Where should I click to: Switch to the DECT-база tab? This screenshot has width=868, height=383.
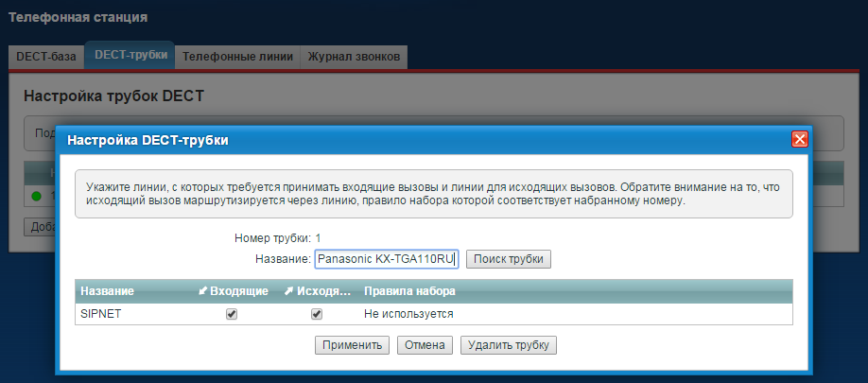click(45, 57)
